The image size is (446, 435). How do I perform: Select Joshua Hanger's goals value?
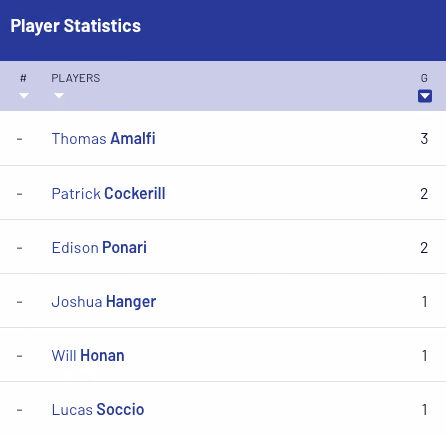pos(425,302)
